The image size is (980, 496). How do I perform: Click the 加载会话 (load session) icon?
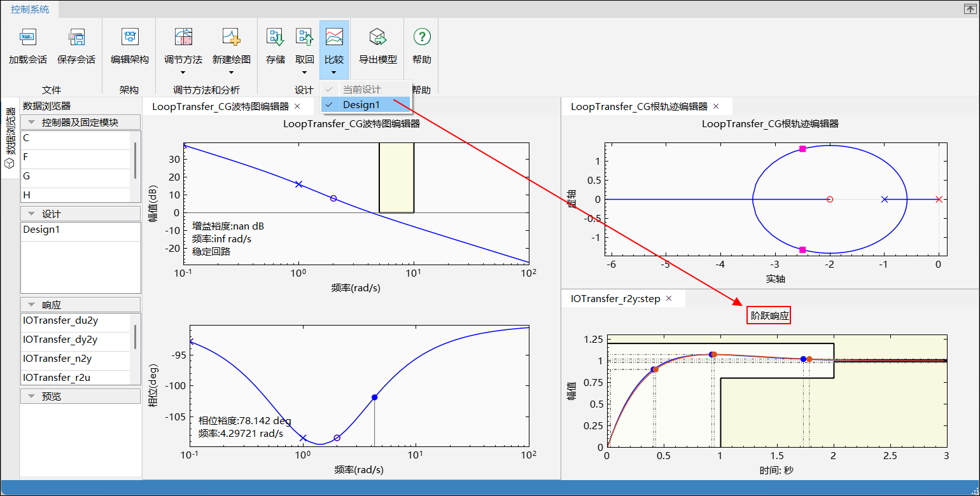pyautogui.click(x=27, y=38)
